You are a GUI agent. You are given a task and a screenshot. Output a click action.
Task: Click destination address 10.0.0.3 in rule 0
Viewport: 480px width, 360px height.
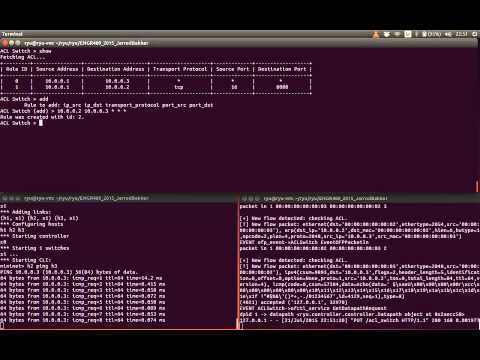click(117, 81)
